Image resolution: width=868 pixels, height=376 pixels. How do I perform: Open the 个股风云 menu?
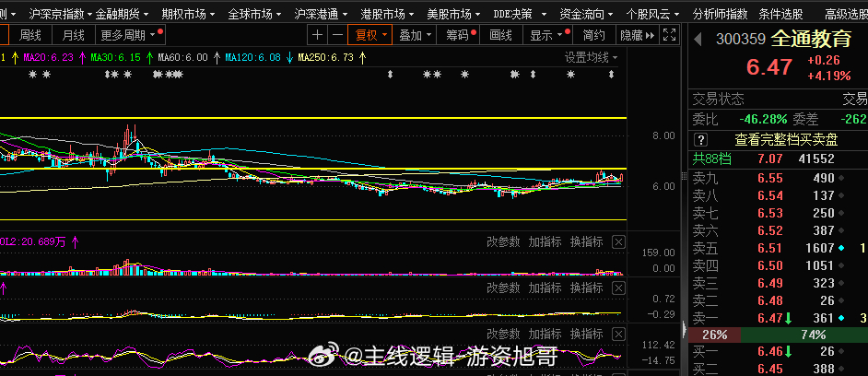pyautogui.click(x=652, y=13)
